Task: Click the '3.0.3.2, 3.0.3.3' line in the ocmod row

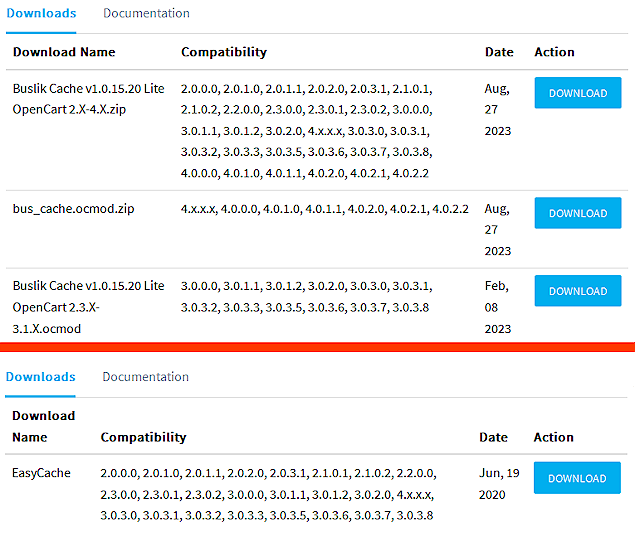Action: pos(305,307)
